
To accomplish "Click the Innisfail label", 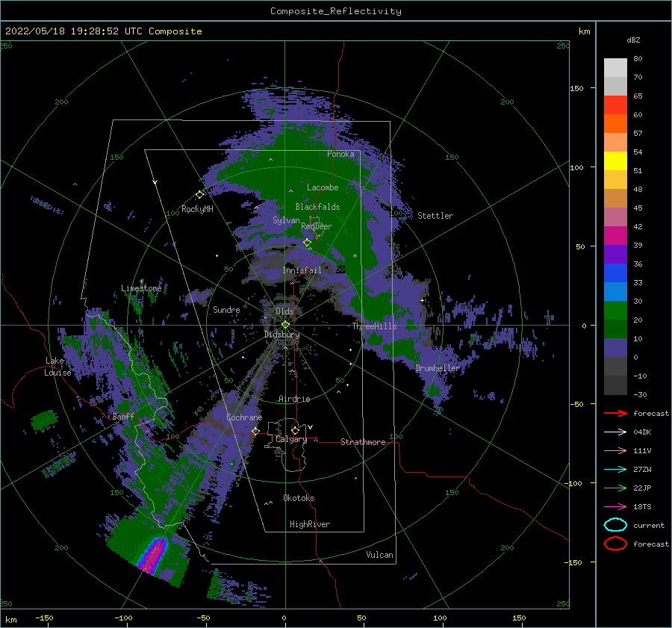I will (302, 270).
